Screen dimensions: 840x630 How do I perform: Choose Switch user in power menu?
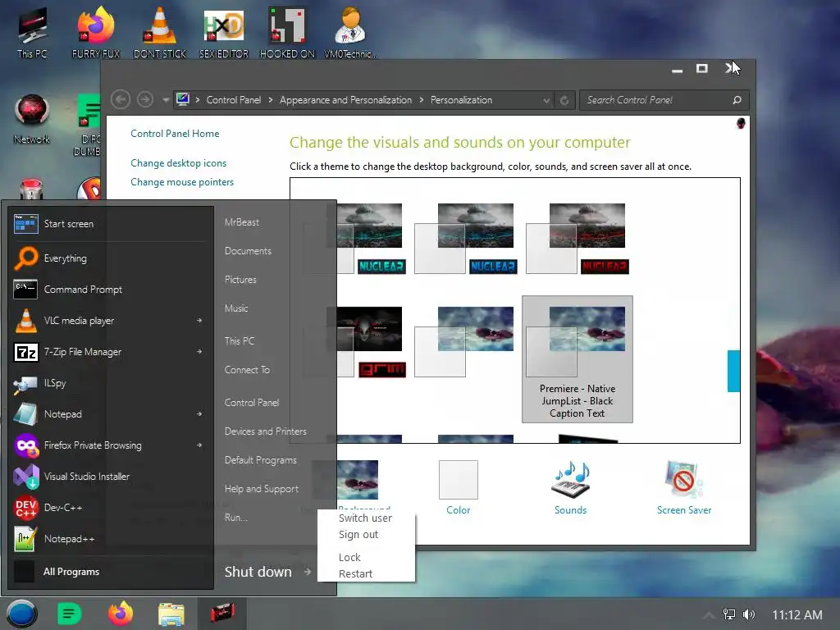pos(365,518)
